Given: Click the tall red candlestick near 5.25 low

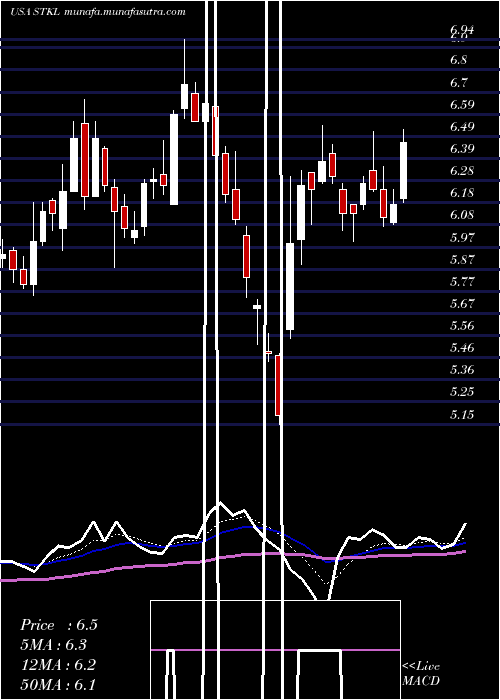Looking at the screenshot, I should tap(278, 385).
